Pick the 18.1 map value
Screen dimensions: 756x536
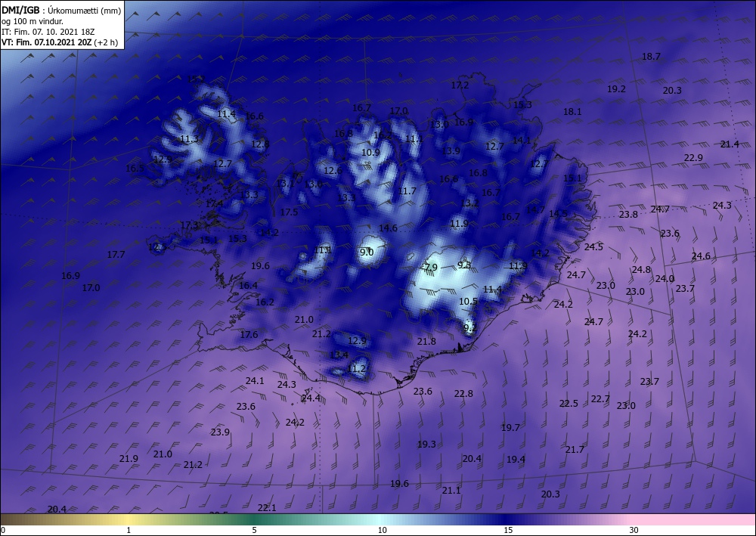tap(572, 111)
